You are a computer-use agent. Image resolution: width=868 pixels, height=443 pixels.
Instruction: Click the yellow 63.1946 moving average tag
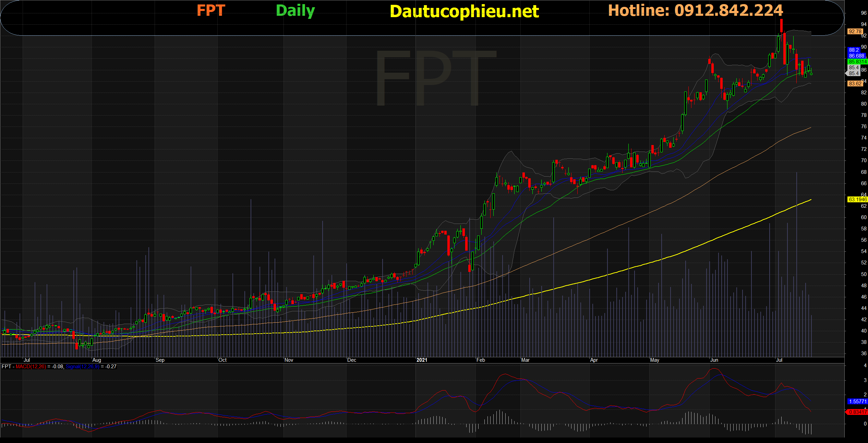pos(857,200)
